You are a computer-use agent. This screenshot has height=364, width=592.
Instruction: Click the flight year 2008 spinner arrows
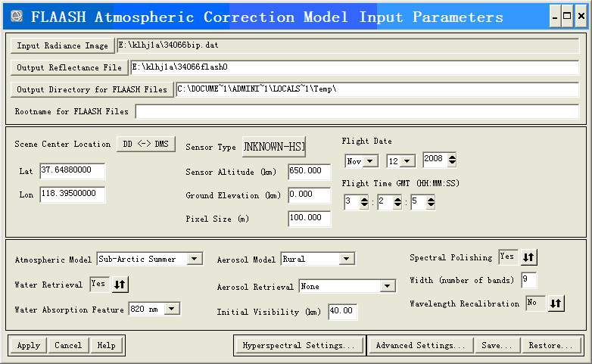452,160
